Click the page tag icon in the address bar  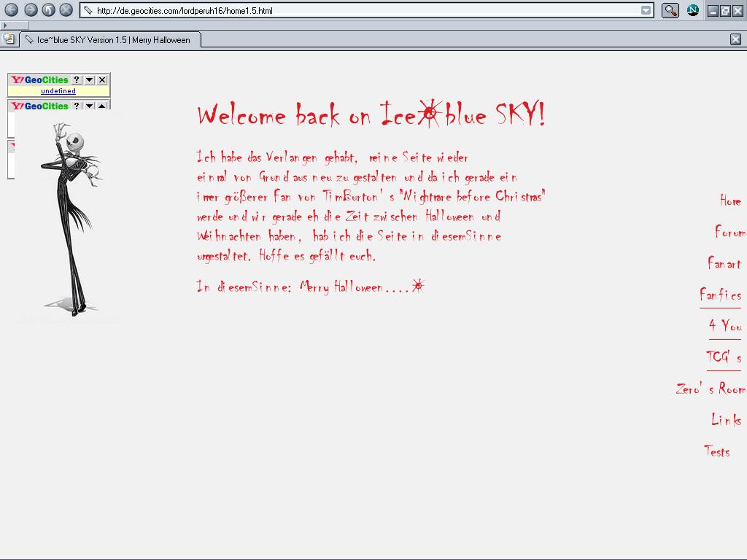[88, 10]
